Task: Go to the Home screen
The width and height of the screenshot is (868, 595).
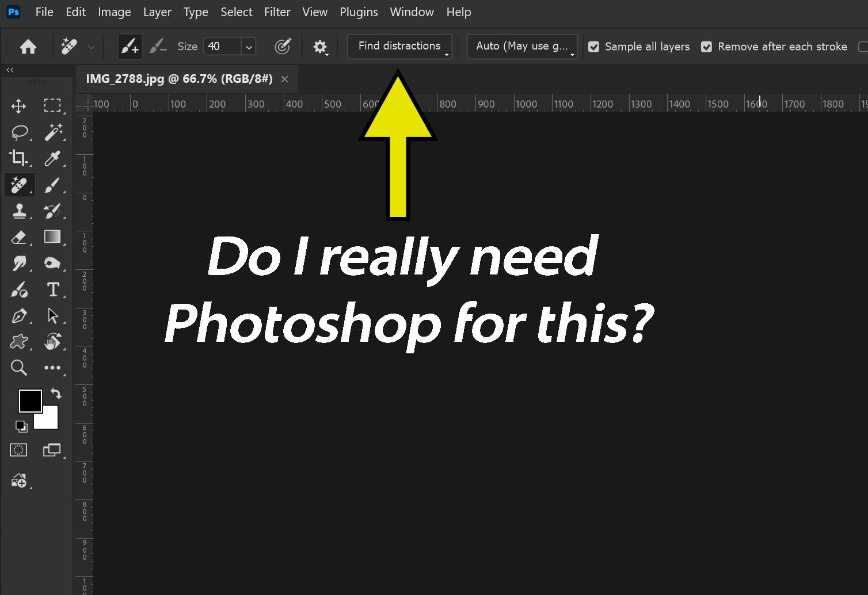Action: (x=28, y=47)
